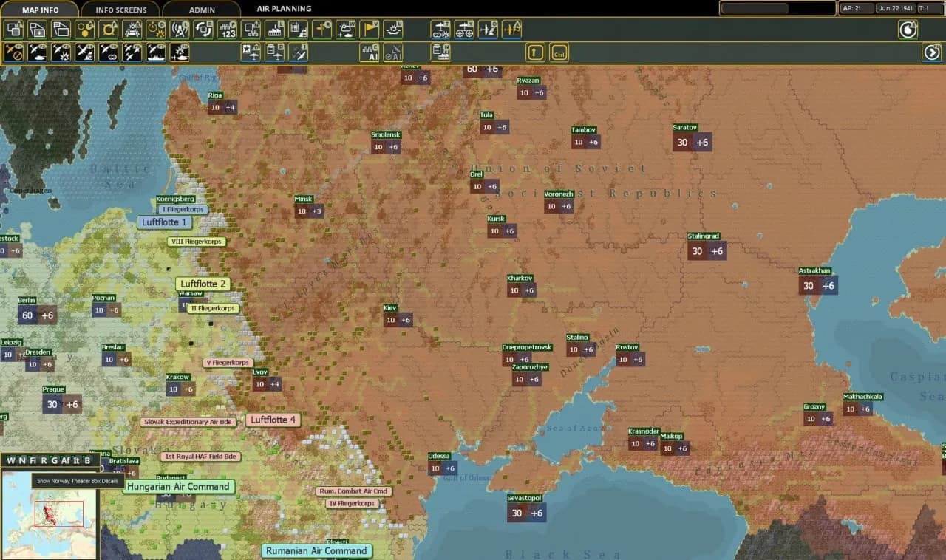This screenshot has width=946, height=560.
Task: Click the VIII Fliegerkorps label
Action: pyautogui.click(x=196, y=242)
